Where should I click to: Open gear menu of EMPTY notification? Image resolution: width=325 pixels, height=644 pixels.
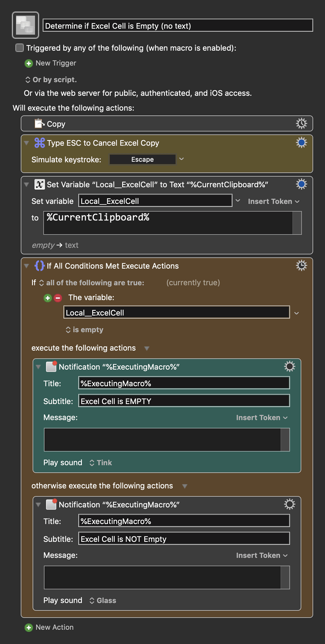289,366
